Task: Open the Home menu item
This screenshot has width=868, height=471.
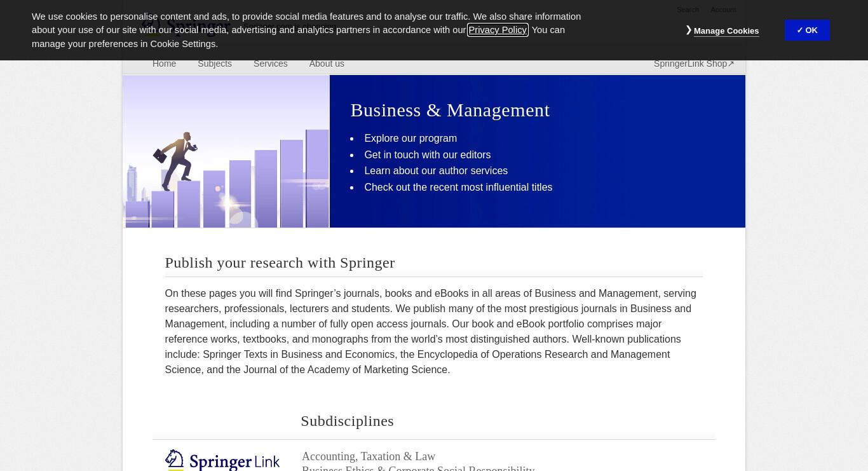Action: point(164,64)
